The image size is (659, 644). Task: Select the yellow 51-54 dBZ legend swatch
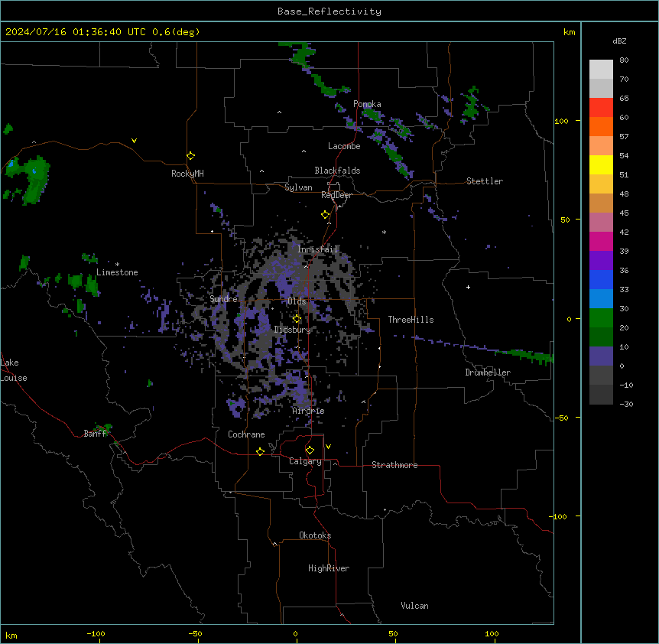coord(601,164)
